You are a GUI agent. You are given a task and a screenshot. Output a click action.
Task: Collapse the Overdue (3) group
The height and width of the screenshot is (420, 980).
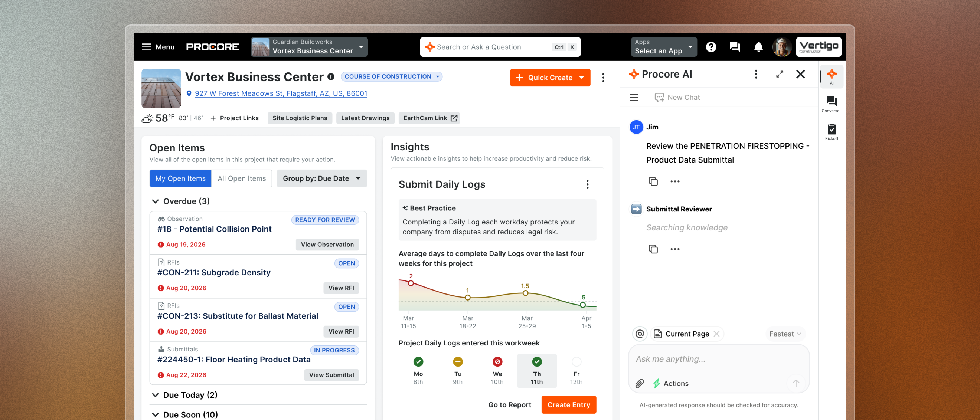155,201
